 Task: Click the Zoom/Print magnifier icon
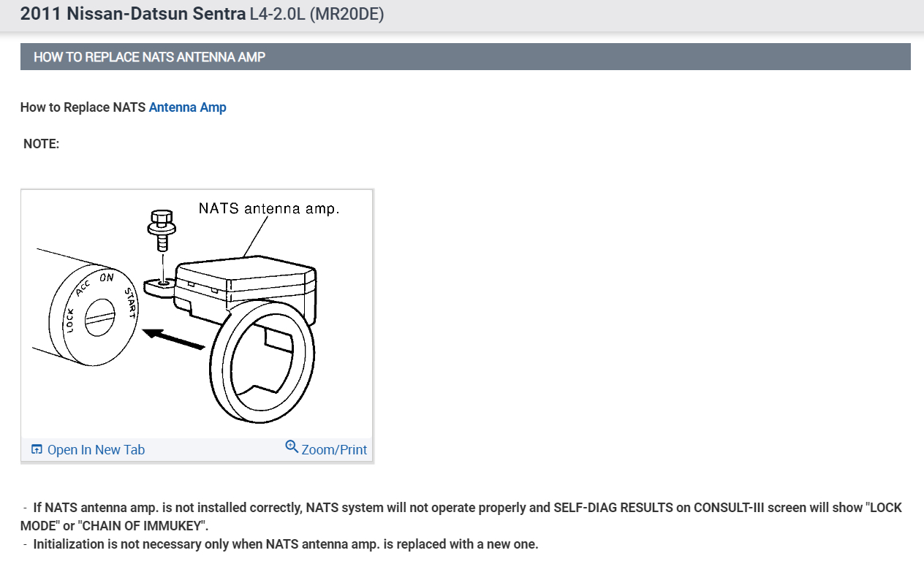292,446
